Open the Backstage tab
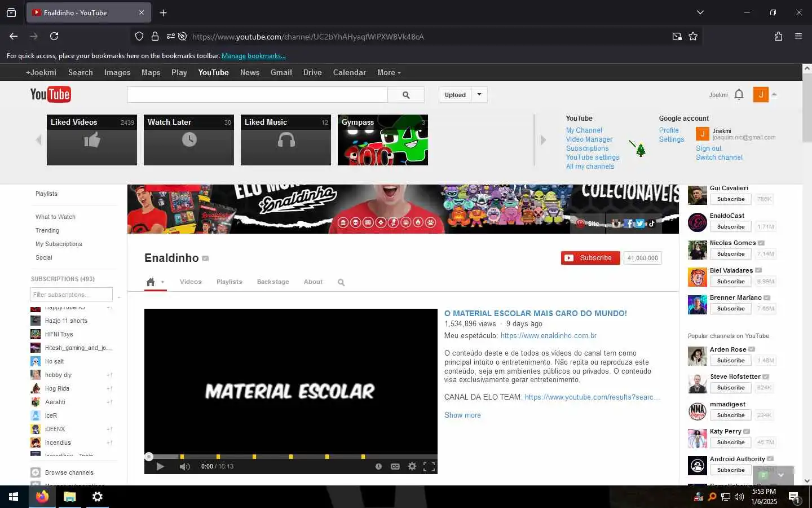Viewport: 812px width, 508px height. (273, 282)
